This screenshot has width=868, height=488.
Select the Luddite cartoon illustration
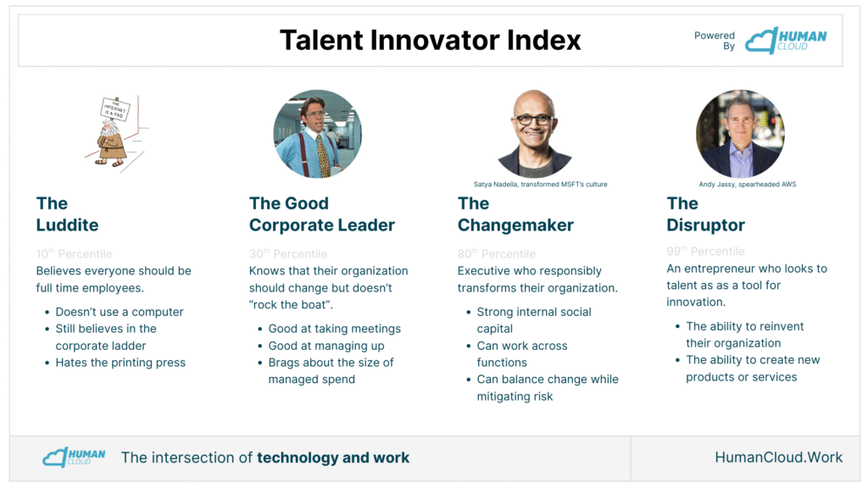116,133
